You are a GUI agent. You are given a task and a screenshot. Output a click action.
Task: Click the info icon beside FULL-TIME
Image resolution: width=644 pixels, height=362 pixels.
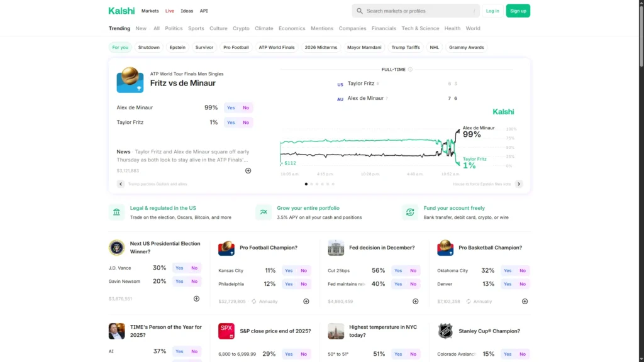(410, 70)
